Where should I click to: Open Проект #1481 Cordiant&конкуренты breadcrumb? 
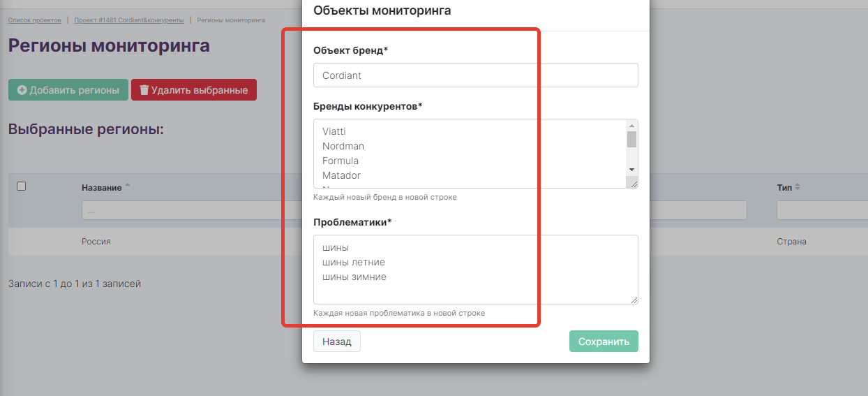(x=129, y=20)
